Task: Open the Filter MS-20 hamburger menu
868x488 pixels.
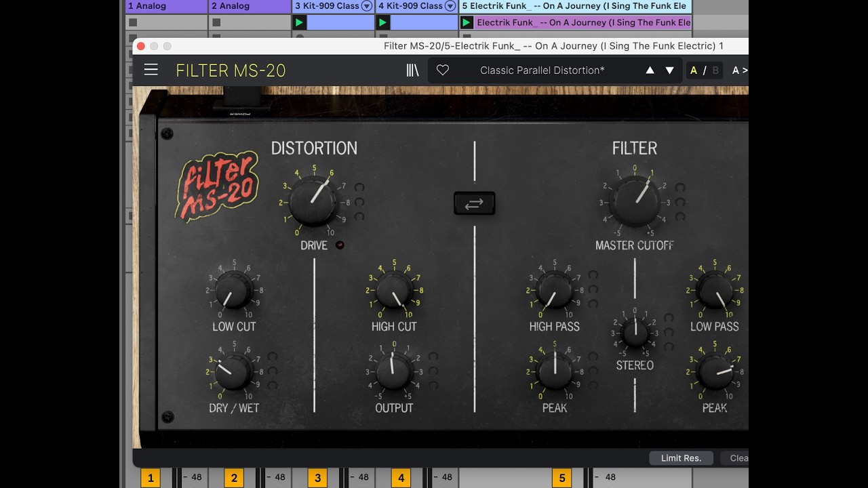Action: click(x=151, y=70)
